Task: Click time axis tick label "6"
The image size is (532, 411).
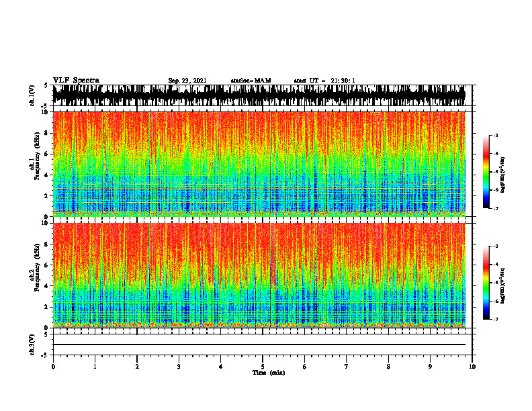Action: pos(305,367)
